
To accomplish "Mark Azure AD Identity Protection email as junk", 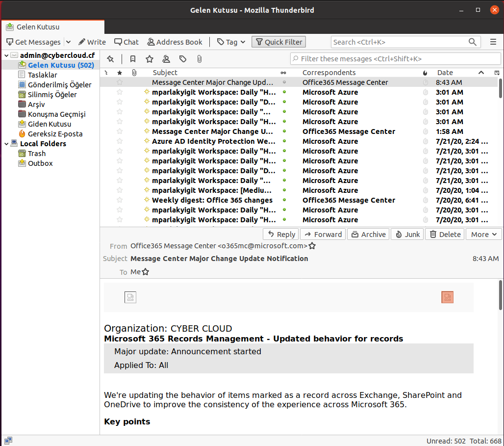I will point(426,141).
